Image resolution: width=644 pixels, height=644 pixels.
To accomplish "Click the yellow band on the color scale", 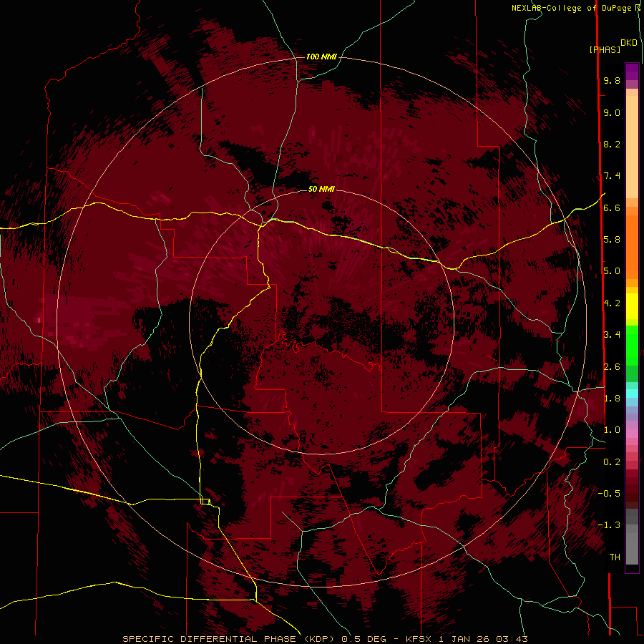I will [632, 306].
